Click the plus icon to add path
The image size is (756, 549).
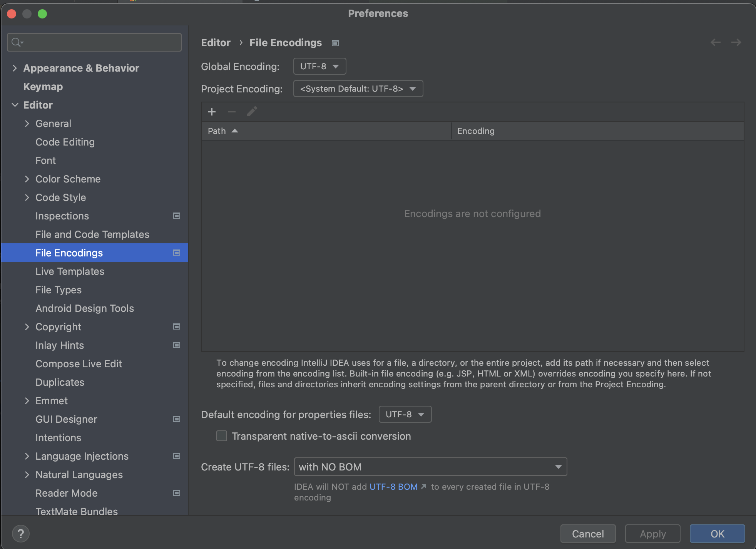pyautogui.click(x=212, y=112)
